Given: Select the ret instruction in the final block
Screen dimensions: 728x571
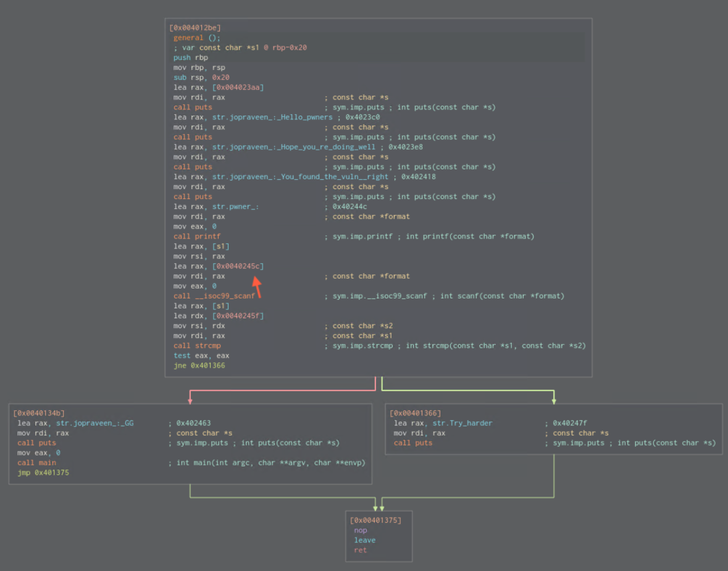Looking at the screenshot, I should pos(360,550).
